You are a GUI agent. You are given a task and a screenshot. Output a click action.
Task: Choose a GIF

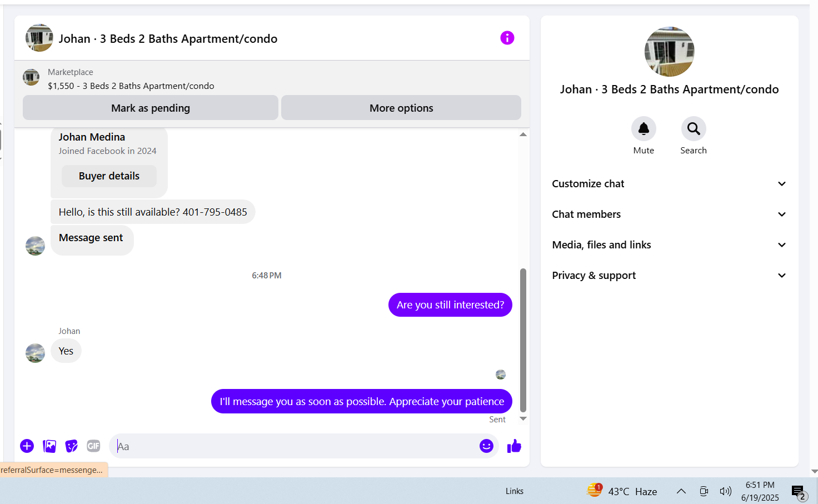click(93, 446)
